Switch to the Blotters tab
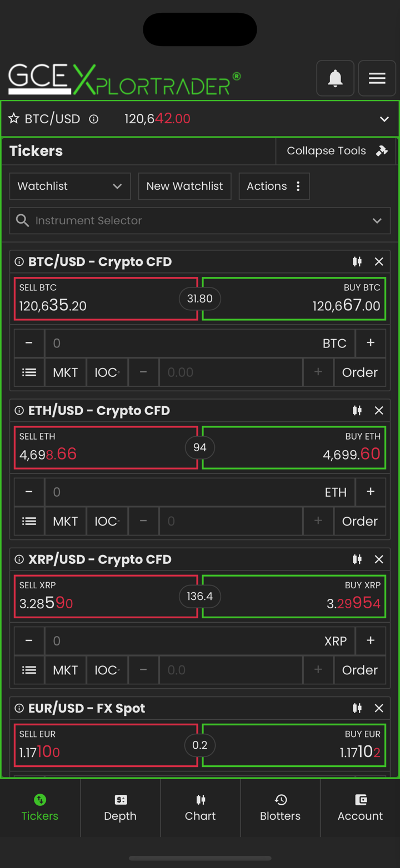The height and width of the screenshot is (868, 400). pos(280,808)
